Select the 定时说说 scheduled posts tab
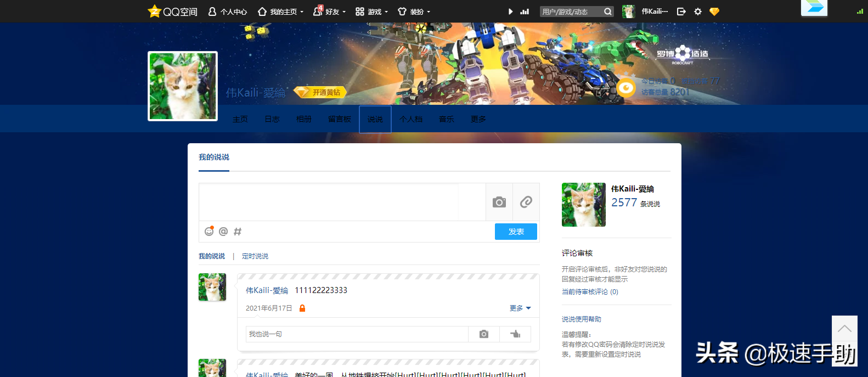 255,256
